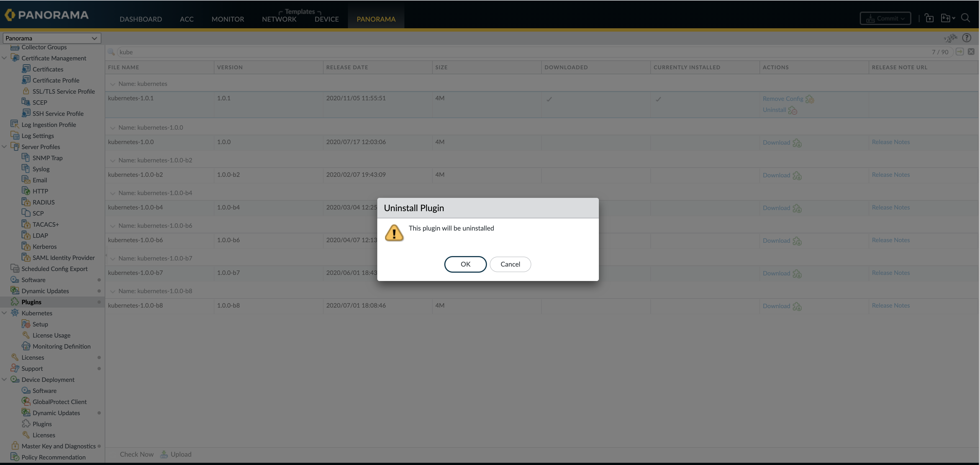980x465 pixels.
Task: Confirm uninstall with OK button
Action: pos(465,264)
